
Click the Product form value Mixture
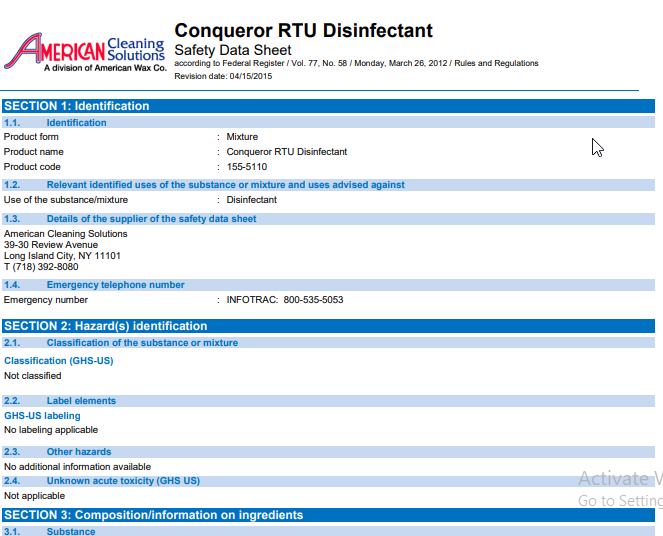pos(242,137)
